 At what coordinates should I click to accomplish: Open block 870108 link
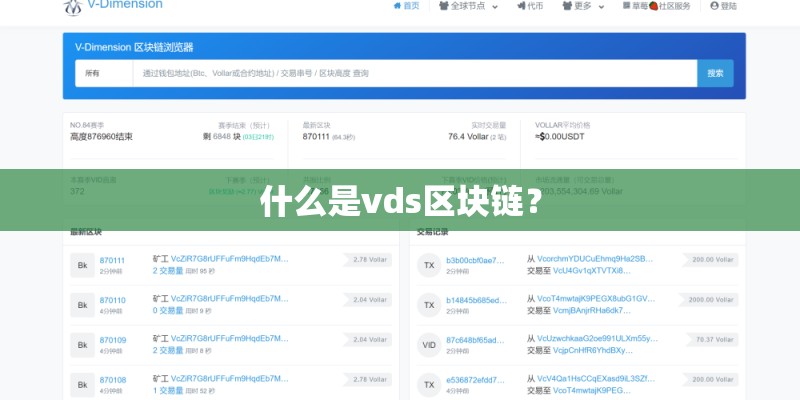(112, 380)
